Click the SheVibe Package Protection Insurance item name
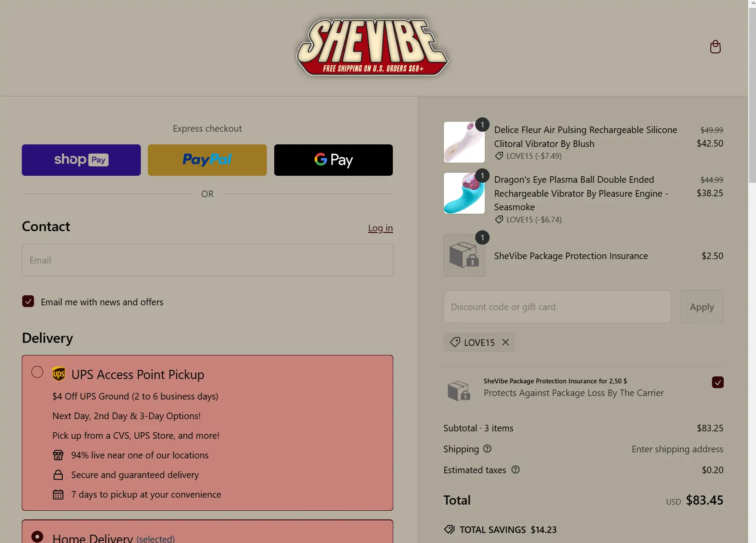 (571, 256)
